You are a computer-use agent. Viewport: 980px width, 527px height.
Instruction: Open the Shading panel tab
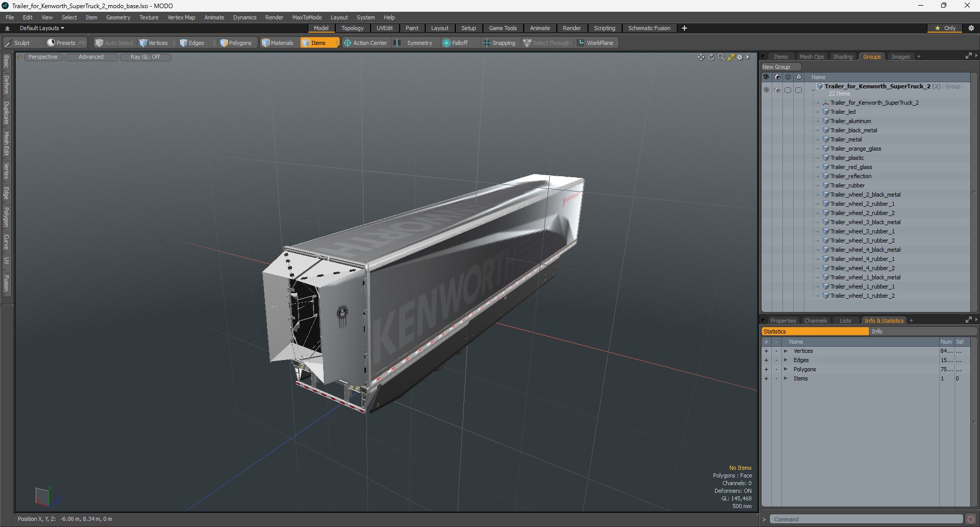pyautogui.click(x=842, y=57)
